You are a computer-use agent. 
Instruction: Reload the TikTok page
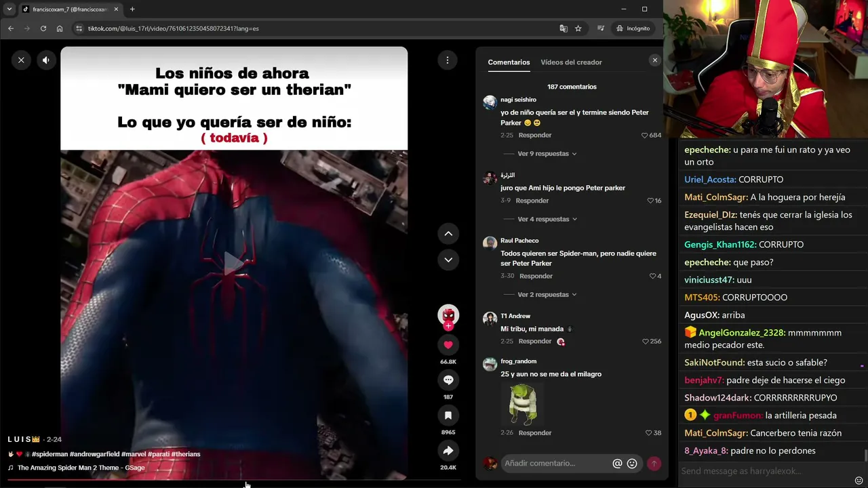(43, 28)
